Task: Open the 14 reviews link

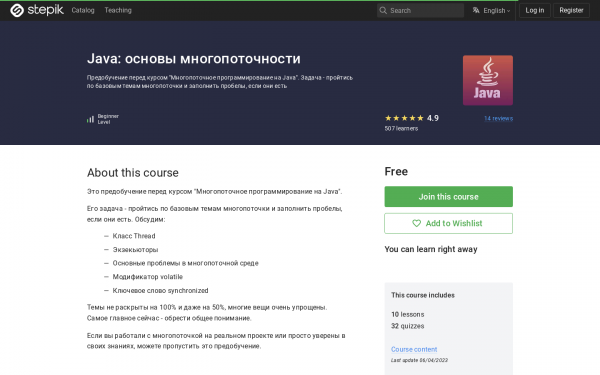Action: coord(498,118)
